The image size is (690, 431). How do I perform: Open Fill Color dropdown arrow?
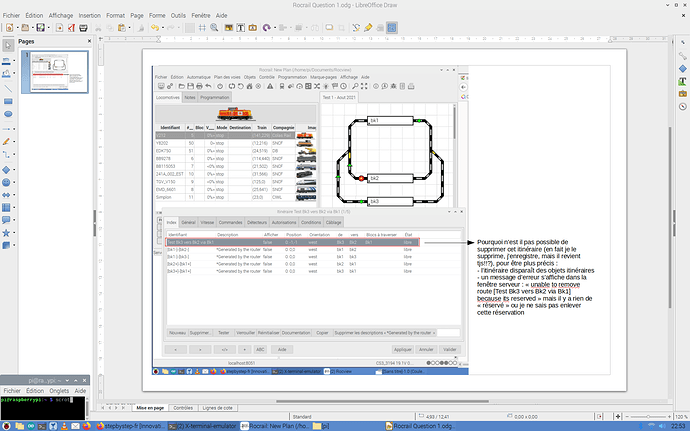tap(14, 74)
